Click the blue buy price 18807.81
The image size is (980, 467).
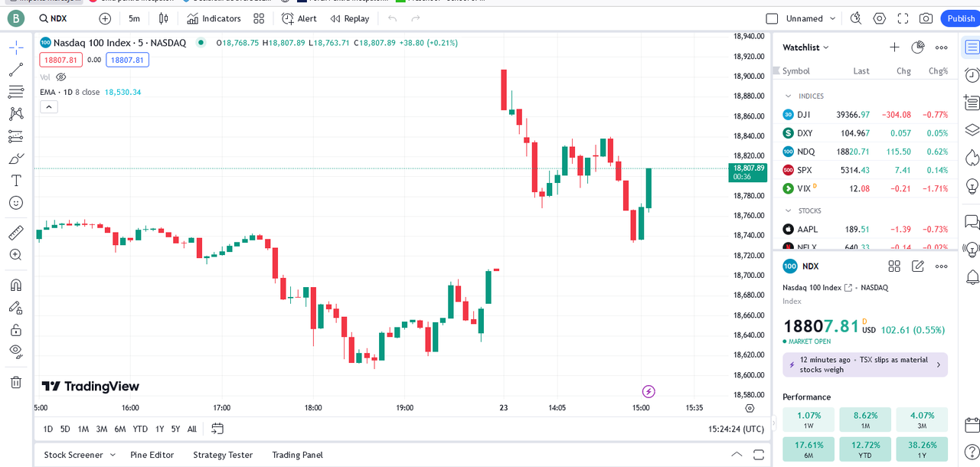coord(127,60)
